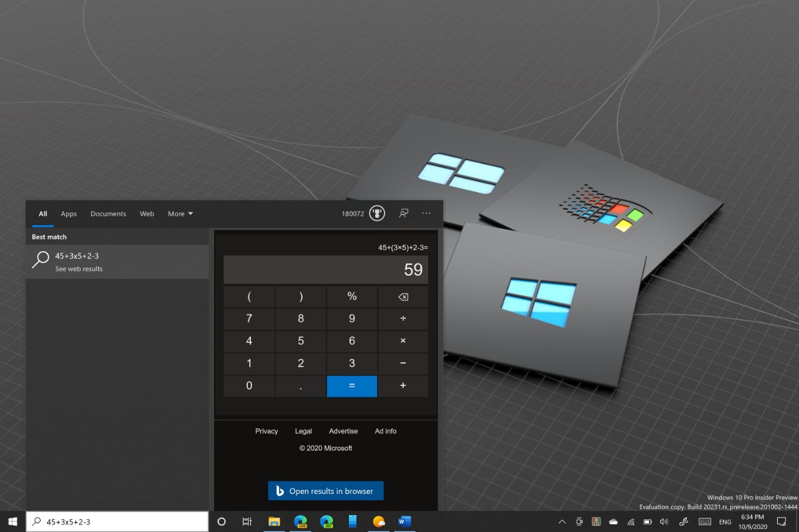Switch to the Web search tab
The image size is (799, 532).
[x=147, y=214]
